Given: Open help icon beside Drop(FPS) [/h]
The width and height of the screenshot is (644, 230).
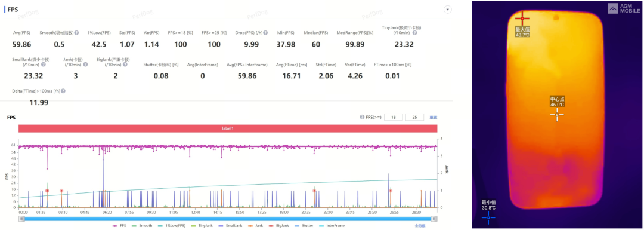Looking at the screenshot, I should (x=266, y=32).
